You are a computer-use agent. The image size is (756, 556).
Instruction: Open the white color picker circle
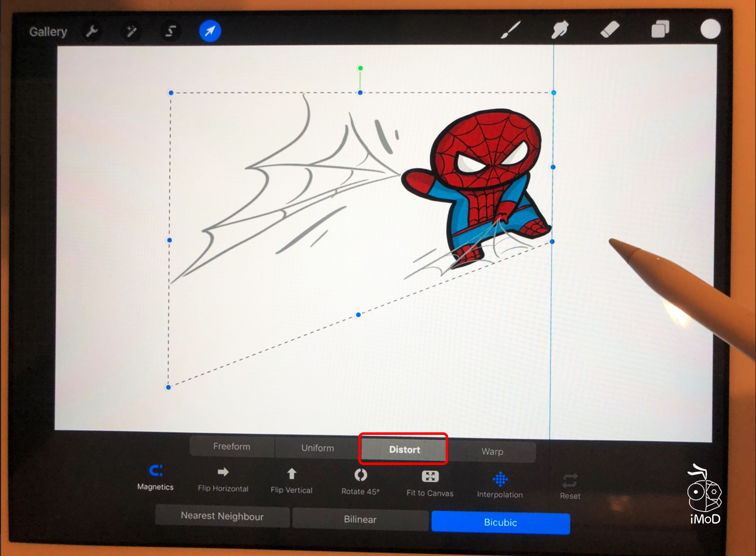(x=710, y=29)
